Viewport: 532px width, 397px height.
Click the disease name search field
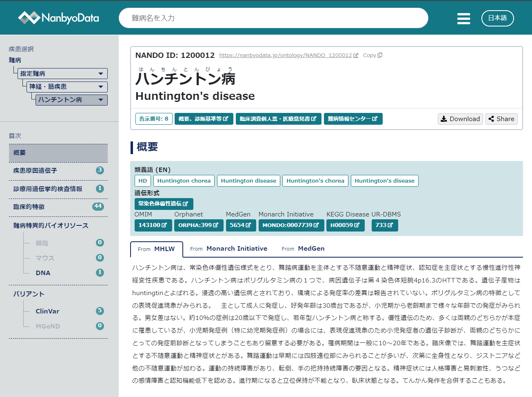273,18
